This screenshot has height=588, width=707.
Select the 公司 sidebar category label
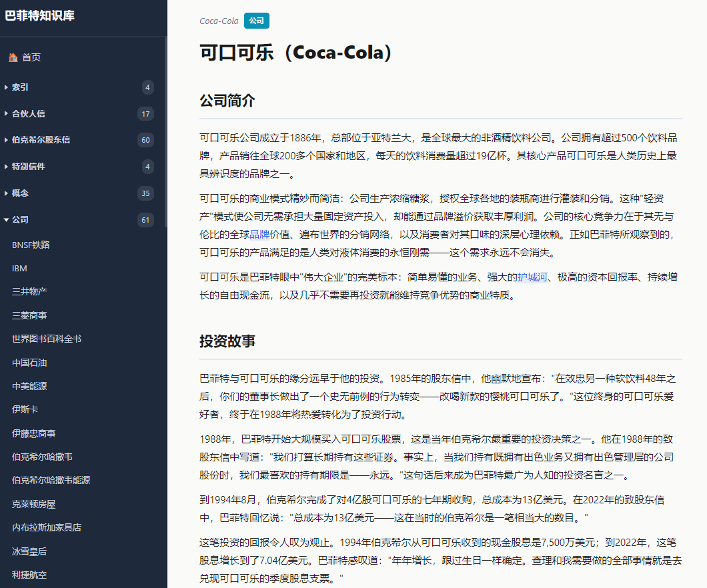[x=20, y=220]
